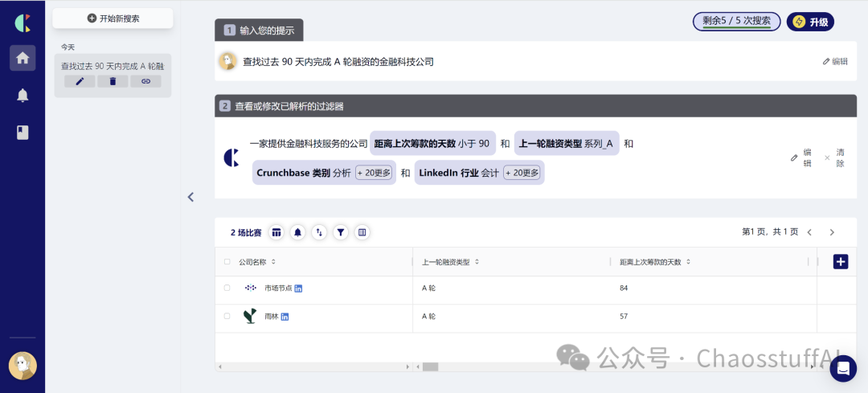Start a new search
This screenshot has width=868, height=393.
coord(113,18)
